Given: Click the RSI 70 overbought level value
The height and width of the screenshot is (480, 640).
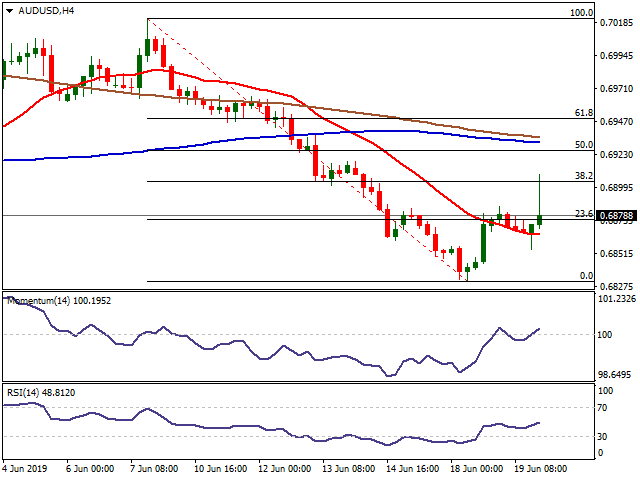Looking at the screenshot, I should pos(606,408).
